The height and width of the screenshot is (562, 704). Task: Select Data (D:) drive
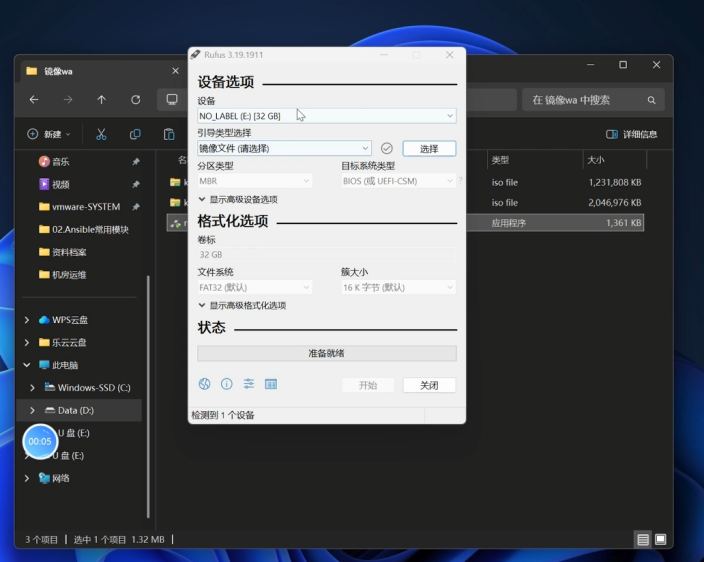[x=69, y=410]
